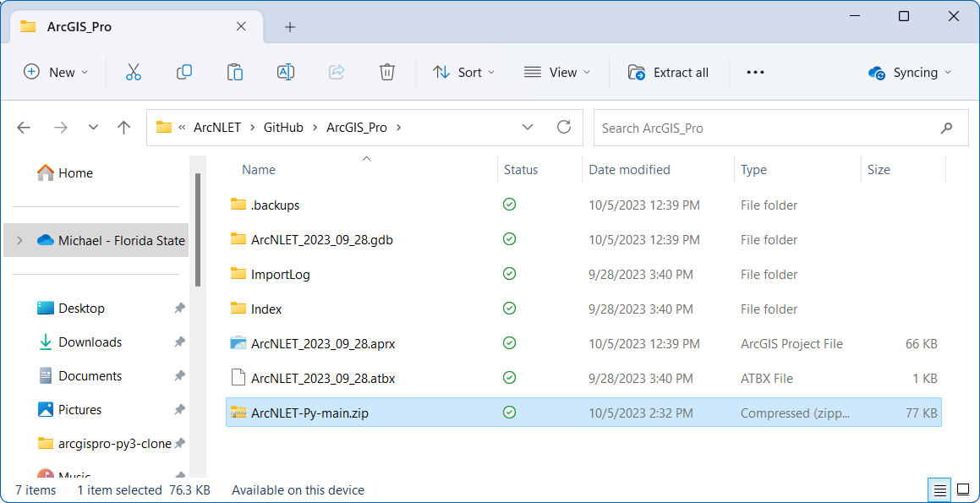Viewport: 980px width, 503px height.
Task: Open the New dropdown menu
Action: [56, 73]
